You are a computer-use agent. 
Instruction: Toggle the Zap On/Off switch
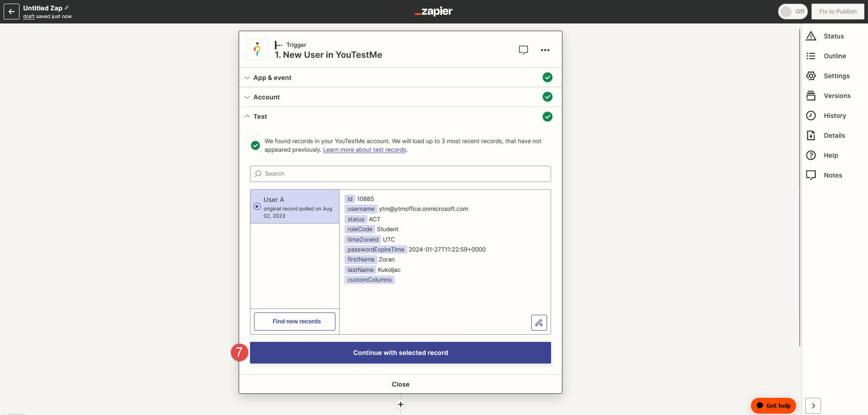pyautogui.click(x=793, y=11)
